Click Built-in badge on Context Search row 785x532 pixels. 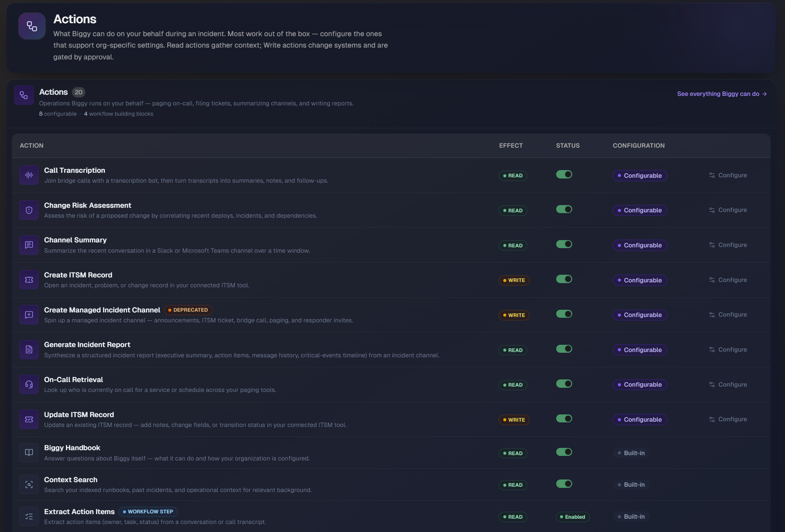(631, 484)
